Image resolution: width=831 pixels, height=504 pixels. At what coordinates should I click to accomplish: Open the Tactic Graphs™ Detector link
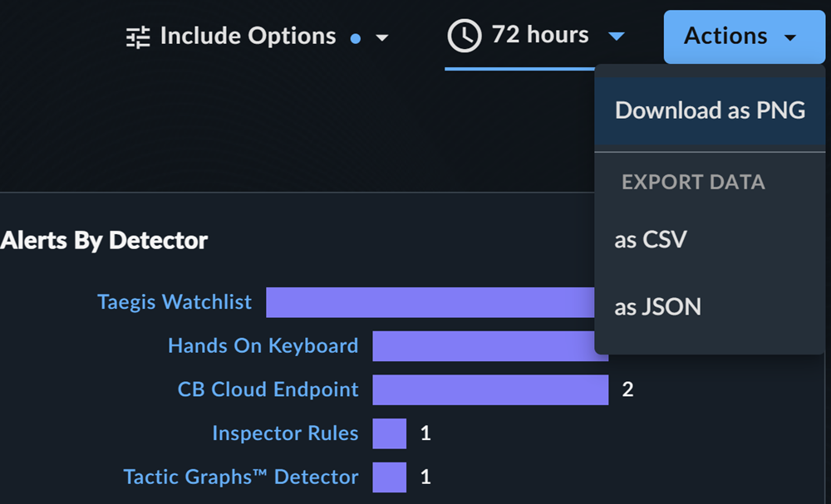pos(241,477)
